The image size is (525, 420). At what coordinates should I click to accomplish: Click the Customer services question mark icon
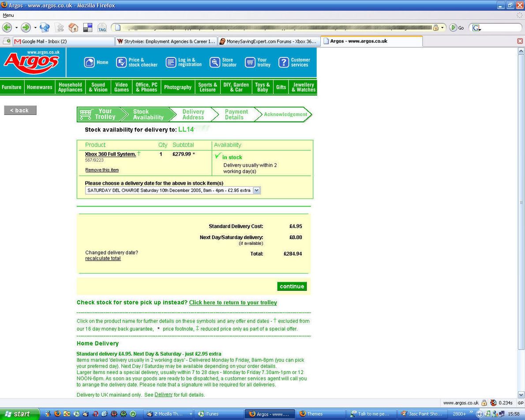[283, 63]
